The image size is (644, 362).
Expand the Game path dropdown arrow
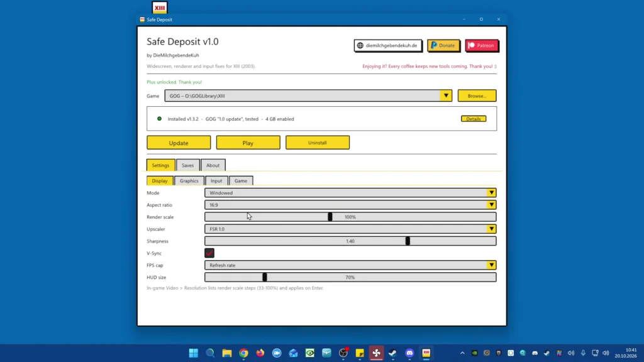point(446,96)
